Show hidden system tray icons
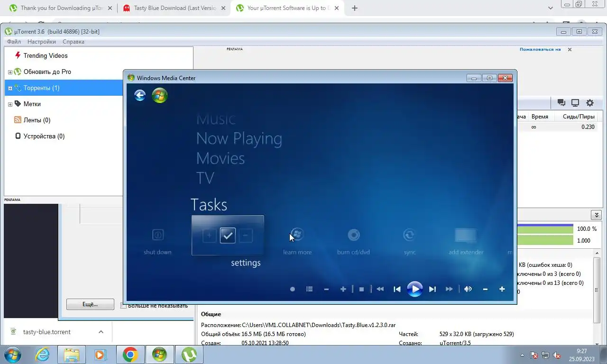The image size is (607, 364). (523, 355)
